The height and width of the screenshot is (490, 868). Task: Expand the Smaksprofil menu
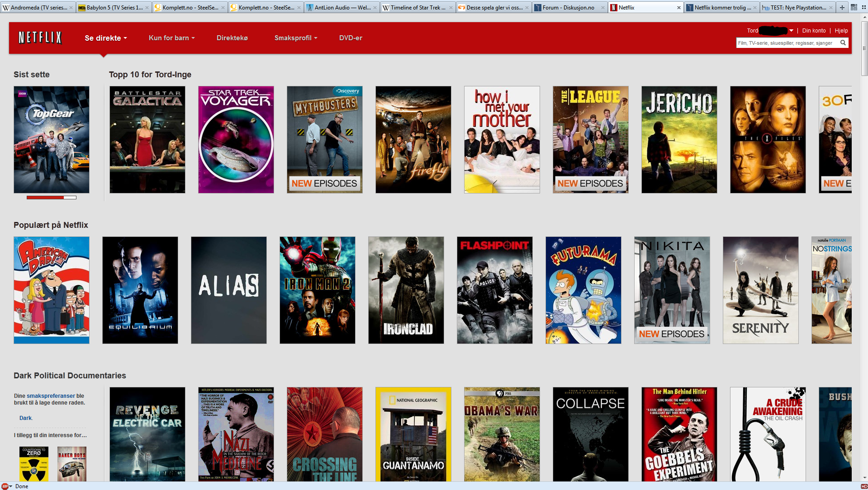pyautogui.click(x=296, y=38)
